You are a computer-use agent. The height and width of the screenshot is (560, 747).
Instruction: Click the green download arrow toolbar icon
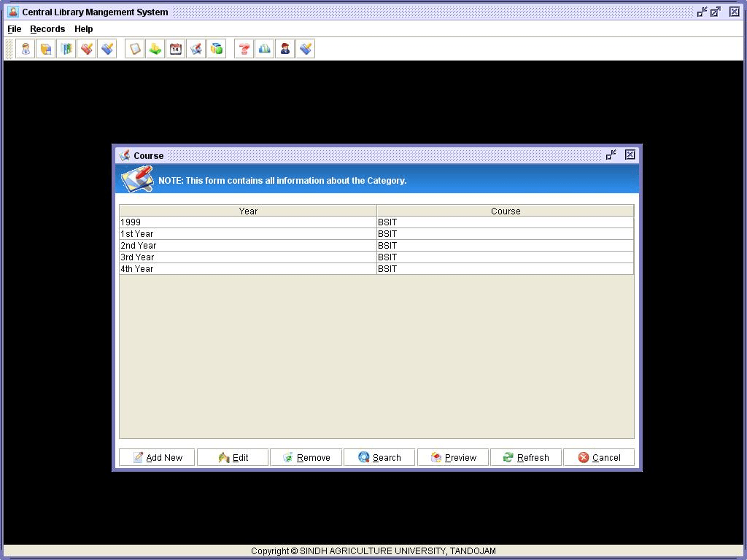coord(155,49)
